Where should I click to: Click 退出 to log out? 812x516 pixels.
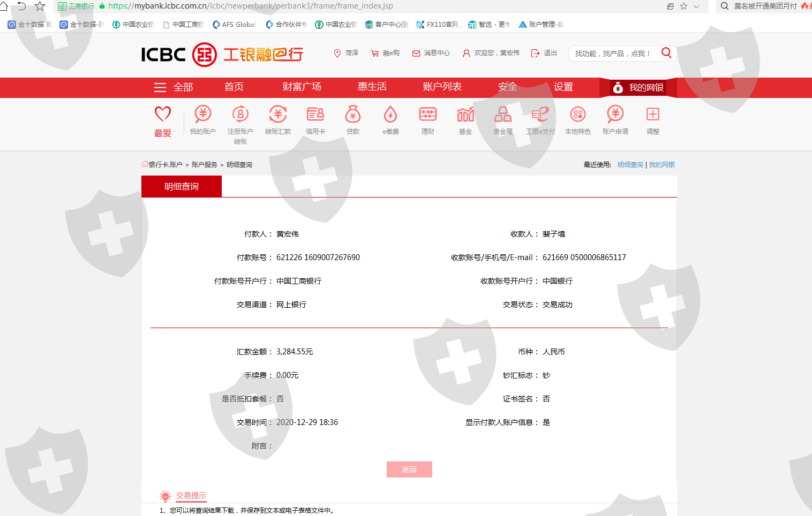click(544, 53)
